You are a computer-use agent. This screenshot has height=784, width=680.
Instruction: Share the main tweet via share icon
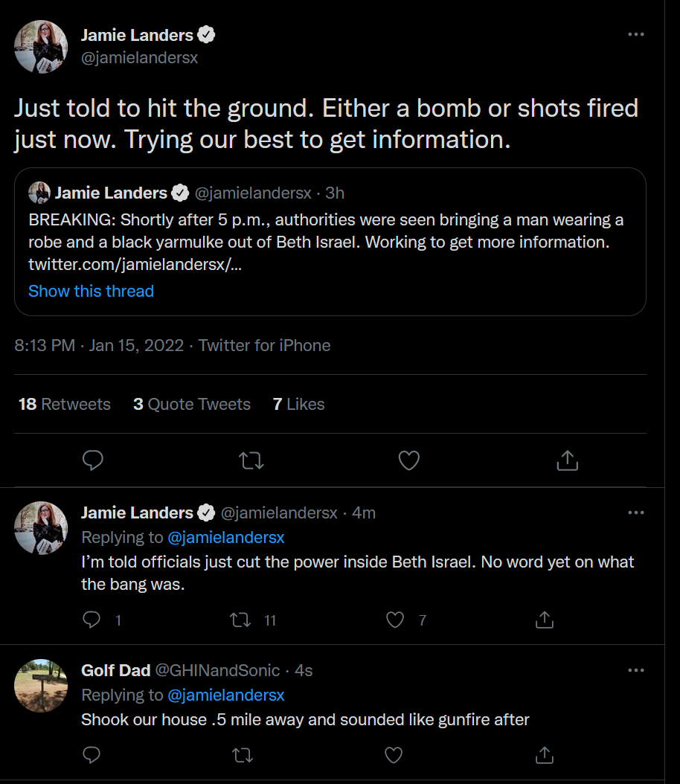coord(567,460)
